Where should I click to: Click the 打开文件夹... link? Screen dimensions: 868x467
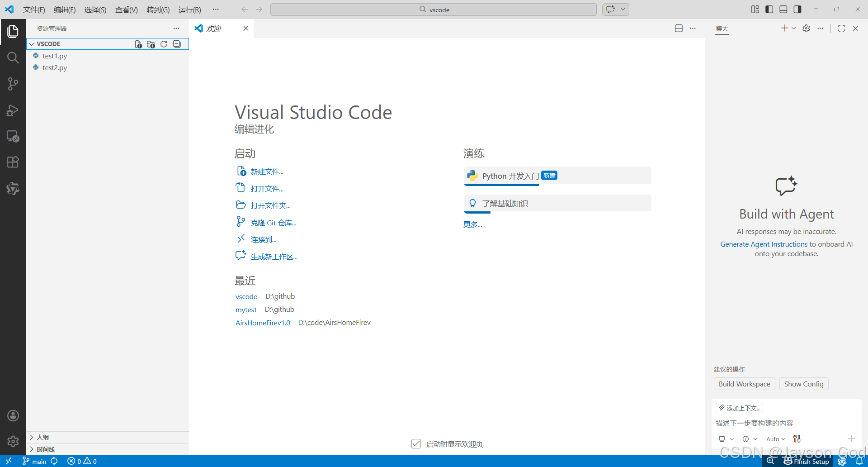271,205
